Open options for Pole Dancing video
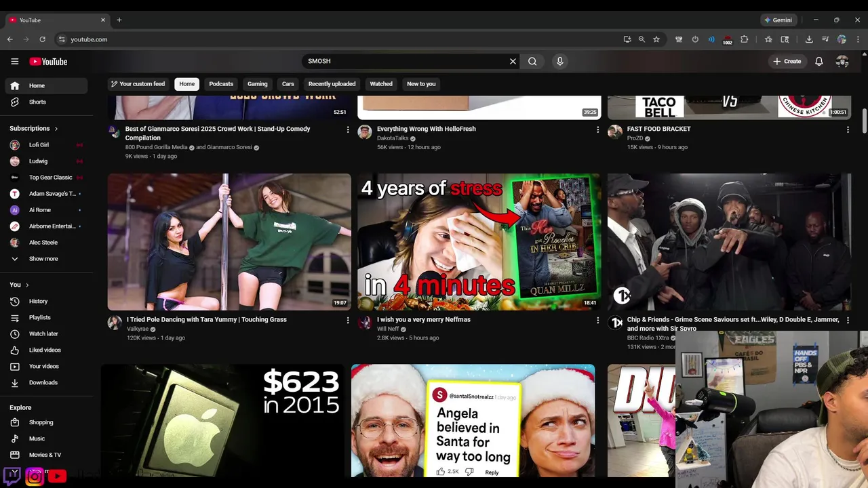 pos(348,320)
